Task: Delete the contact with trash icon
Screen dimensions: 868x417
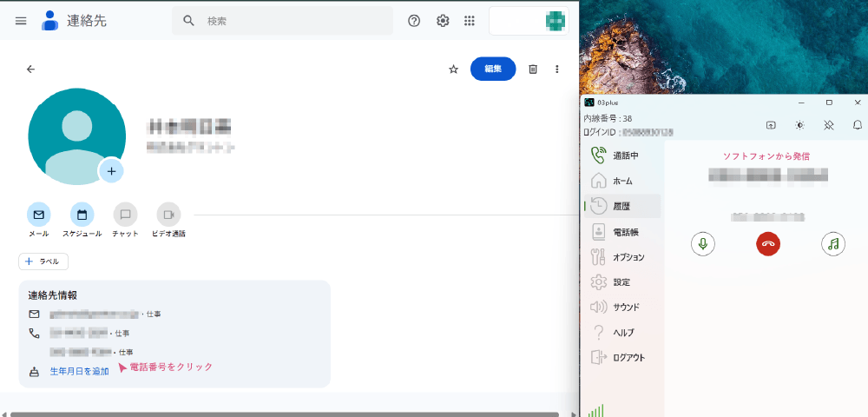Action: pyautogui.click(x=534, y=69)
